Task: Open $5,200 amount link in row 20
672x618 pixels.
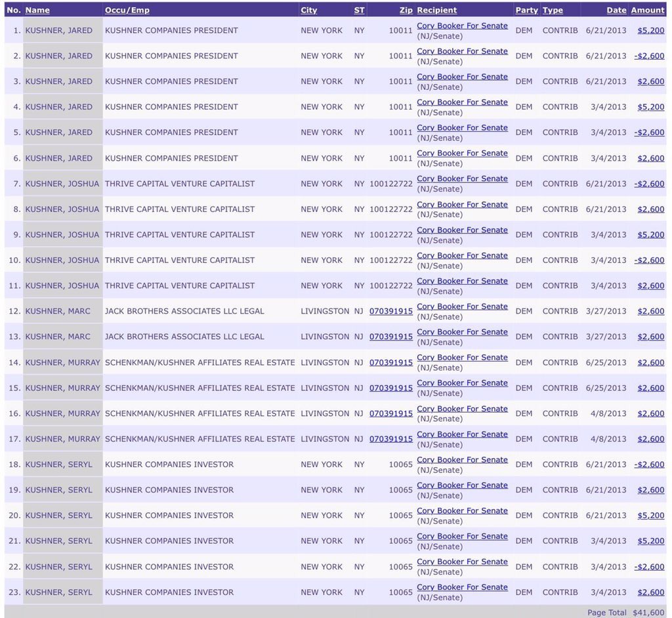Action: [x=650, y=515]
